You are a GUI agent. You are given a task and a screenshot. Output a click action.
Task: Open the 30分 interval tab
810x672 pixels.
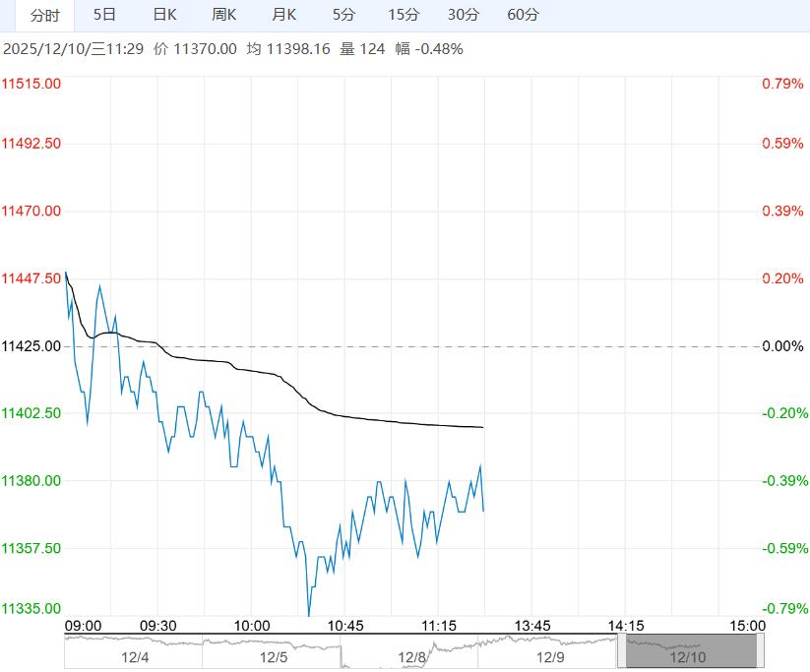pos(464,15)
